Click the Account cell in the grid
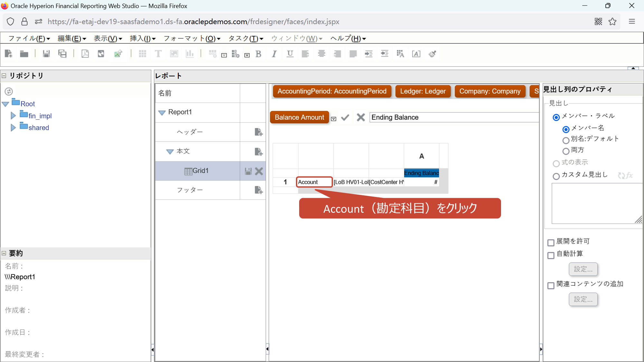 coord(314,182)
